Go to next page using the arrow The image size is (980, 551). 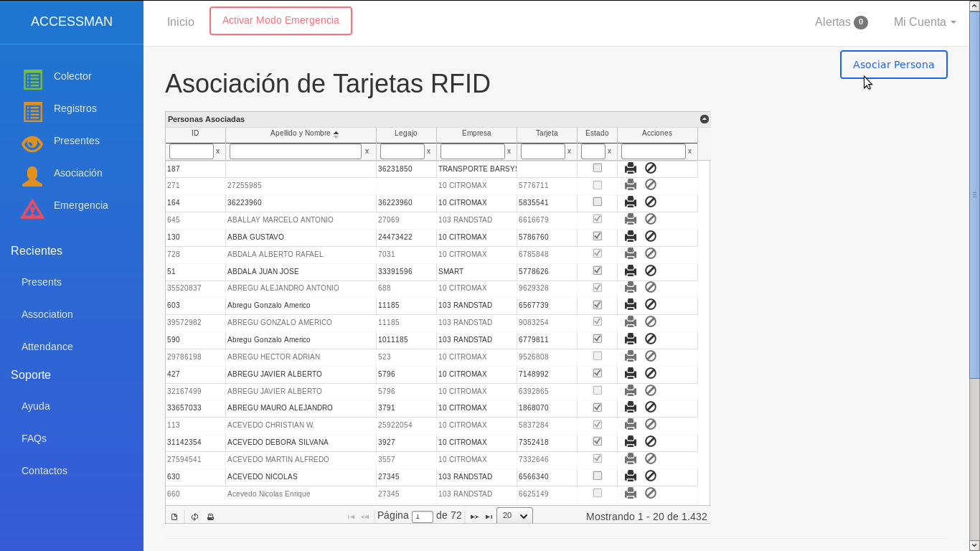click(474, 517)
